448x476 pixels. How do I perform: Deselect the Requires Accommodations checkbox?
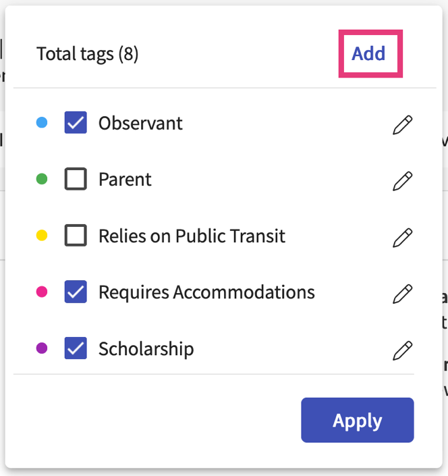76,292
